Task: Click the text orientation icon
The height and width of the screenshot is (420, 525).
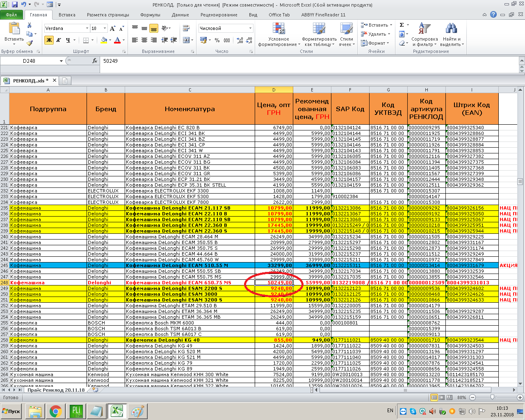Action: [164, 28]
